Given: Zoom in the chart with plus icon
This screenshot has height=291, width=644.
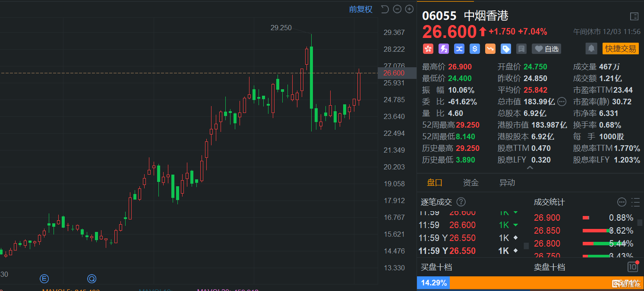Looking at the screenshot, I should (408, 9).
